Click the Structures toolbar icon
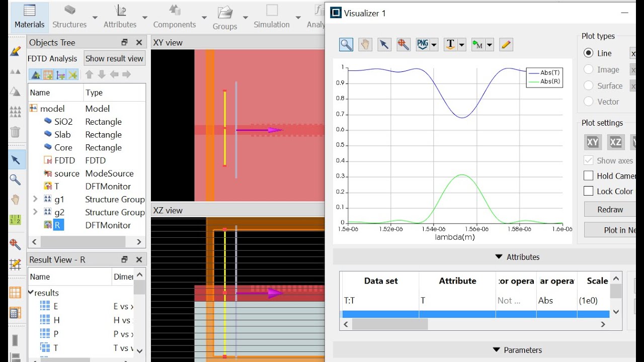Screen dimensions: 644x362 coord(70,10)
